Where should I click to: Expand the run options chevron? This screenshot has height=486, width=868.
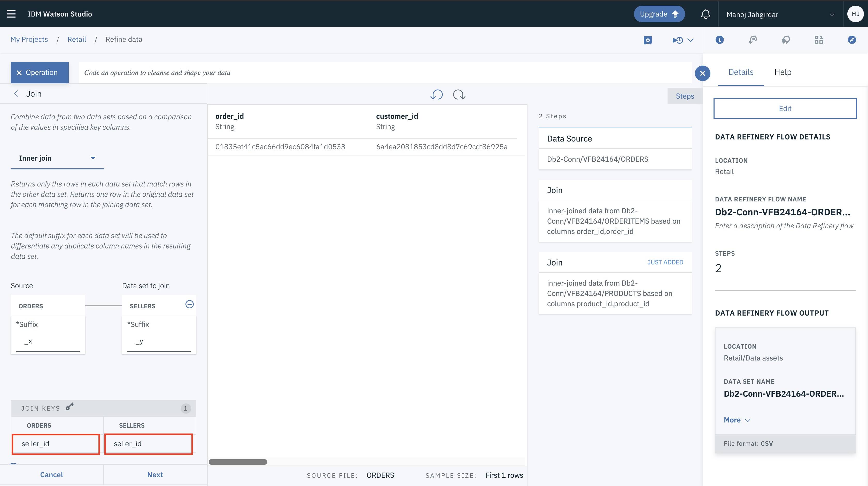pyautogui.click(x=691, y=40)
